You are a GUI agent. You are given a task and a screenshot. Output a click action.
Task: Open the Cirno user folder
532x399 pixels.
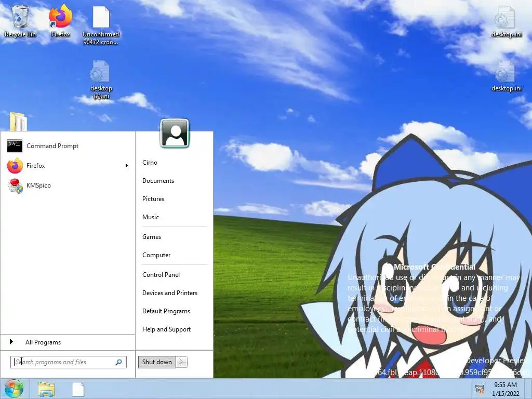pos(150,163)
